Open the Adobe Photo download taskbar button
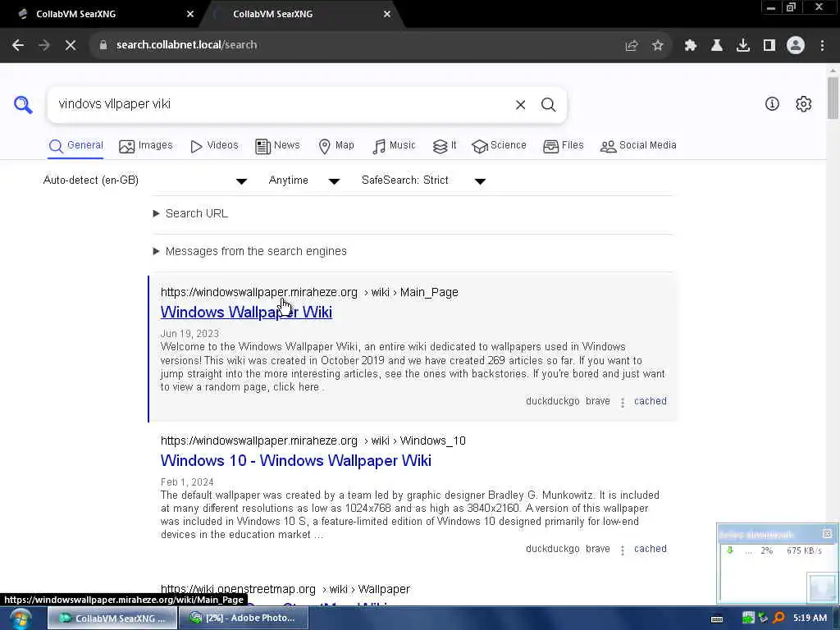The height and width of the screenshot is (630, 840). [x=244, y=619]
